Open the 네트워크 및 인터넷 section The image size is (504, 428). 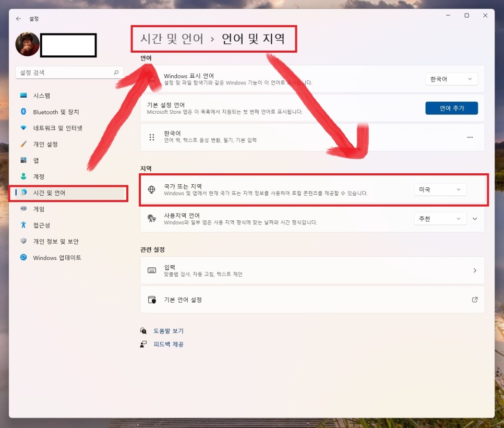69,128
